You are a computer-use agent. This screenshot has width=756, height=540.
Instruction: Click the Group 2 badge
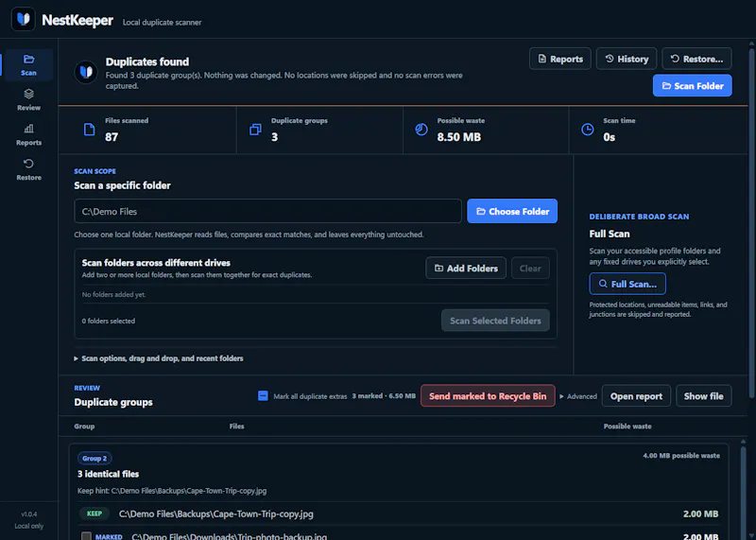[x=94, y=459]
